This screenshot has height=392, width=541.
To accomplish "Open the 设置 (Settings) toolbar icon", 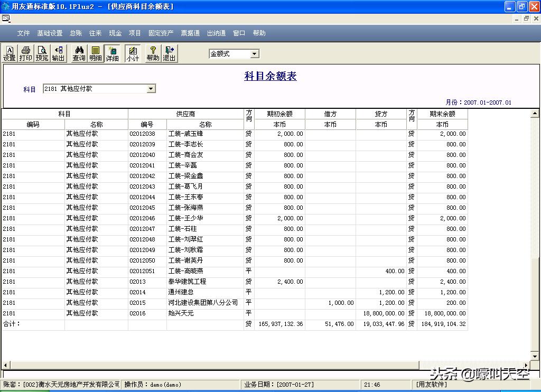I will 9,53.
